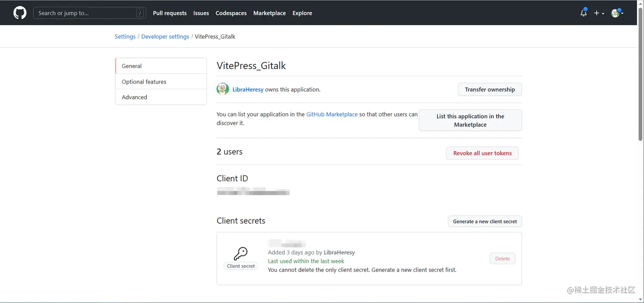Viewport: 644px width, 303px height.
Task: Click the 2 users heading
Action: (x=230, y=152)
